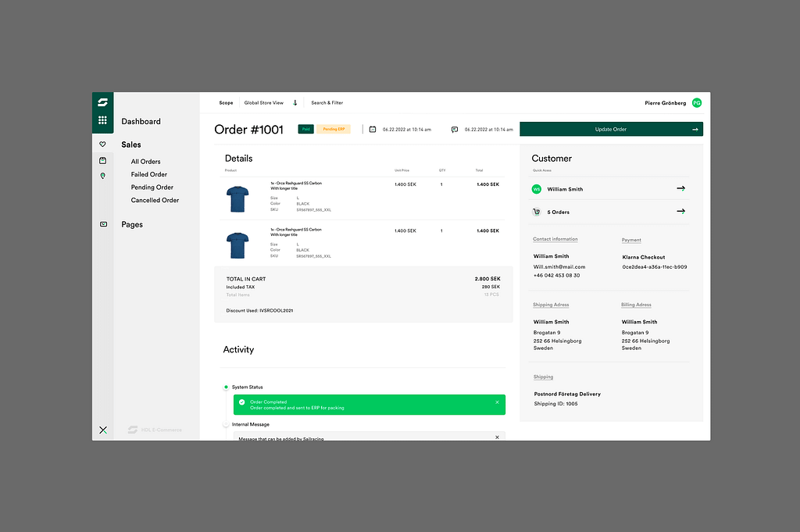This screenshot has height=532, width=800.
Task: Click the PG user avatar
Action: tap(696, 103)
